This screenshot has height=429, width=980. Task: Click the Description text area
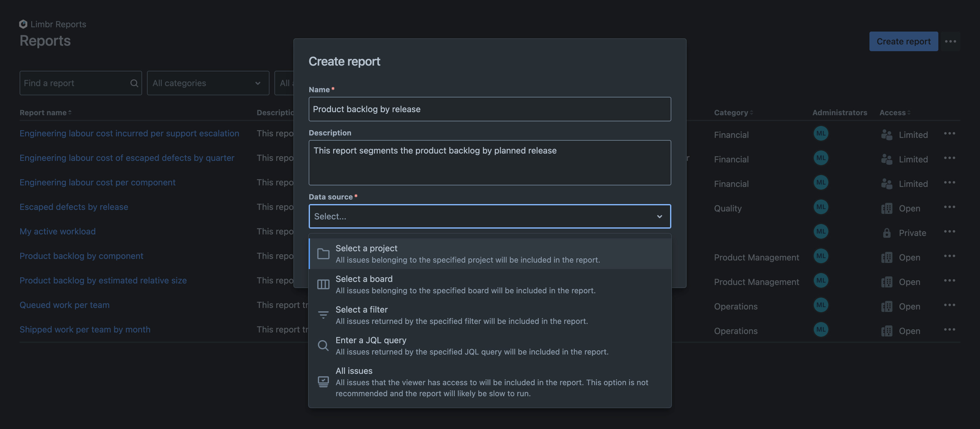coord(490,163)
